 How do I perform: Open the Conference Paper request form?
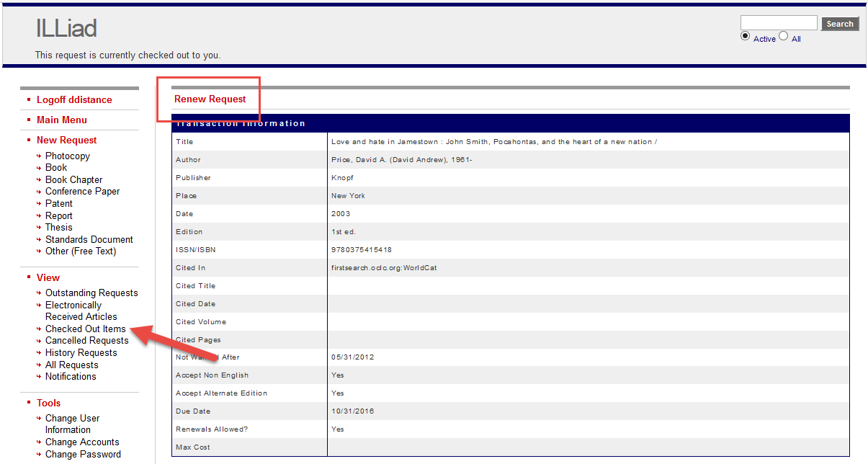pos(82,191)
